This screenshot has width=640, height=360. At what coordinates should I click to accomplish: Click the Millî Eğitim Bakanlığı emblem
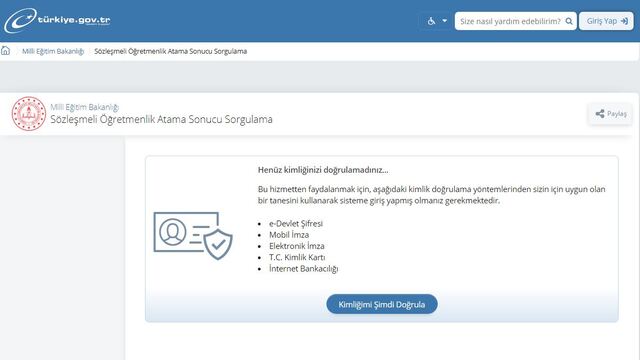click(x=29, y=113)
